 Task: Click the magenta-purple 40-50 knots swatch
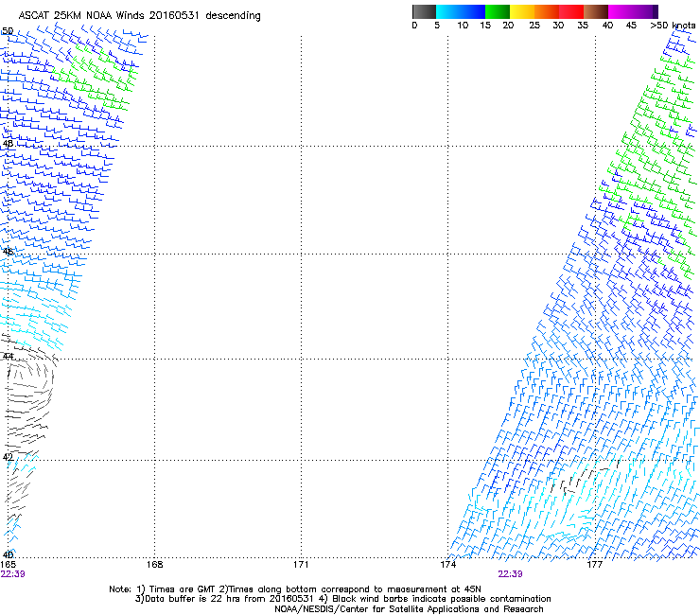633,11
